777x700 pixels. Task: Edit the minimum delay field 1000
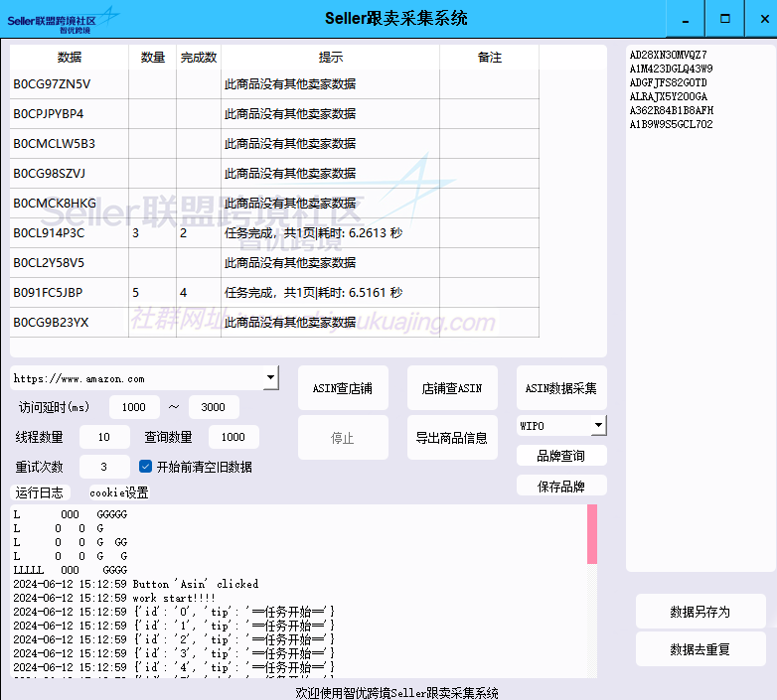(x=134, y=407)
